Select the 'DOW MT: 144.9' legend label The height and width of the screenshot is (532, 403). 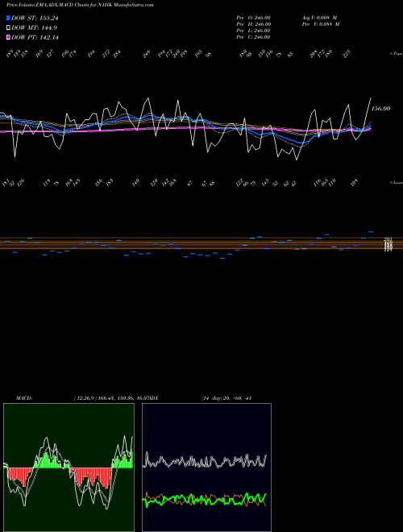[x=34, y=28]
